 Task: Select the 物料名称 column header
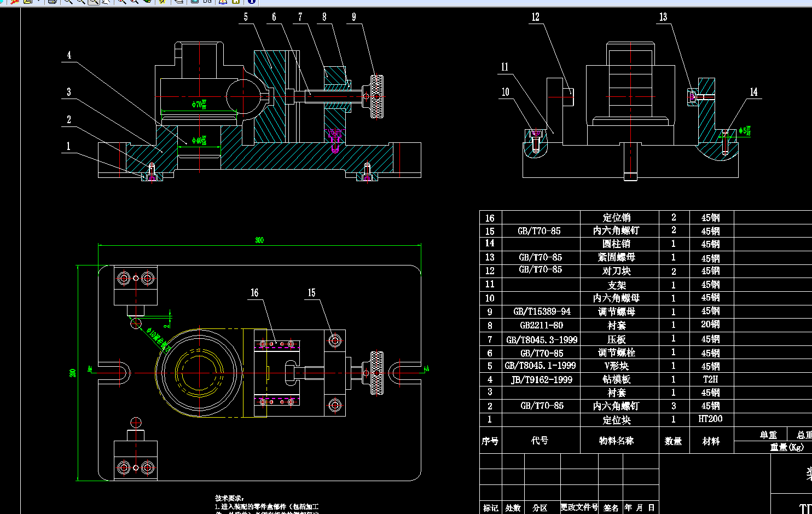[x=617, y=441]
